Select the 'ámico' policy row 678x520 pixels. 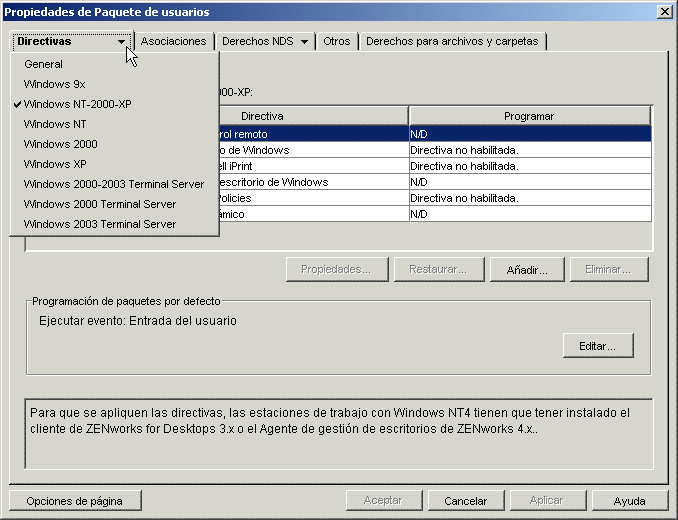coord(435,214)
